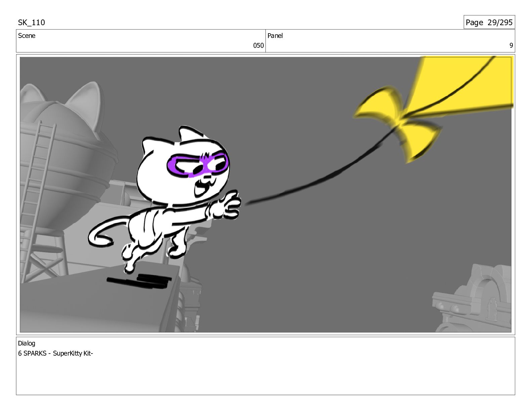Click scene number 050

click(258, 45)
